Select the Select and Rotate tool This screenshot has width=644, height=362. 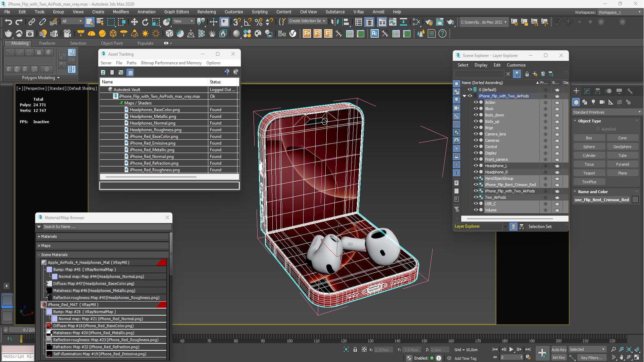(145, 22)
